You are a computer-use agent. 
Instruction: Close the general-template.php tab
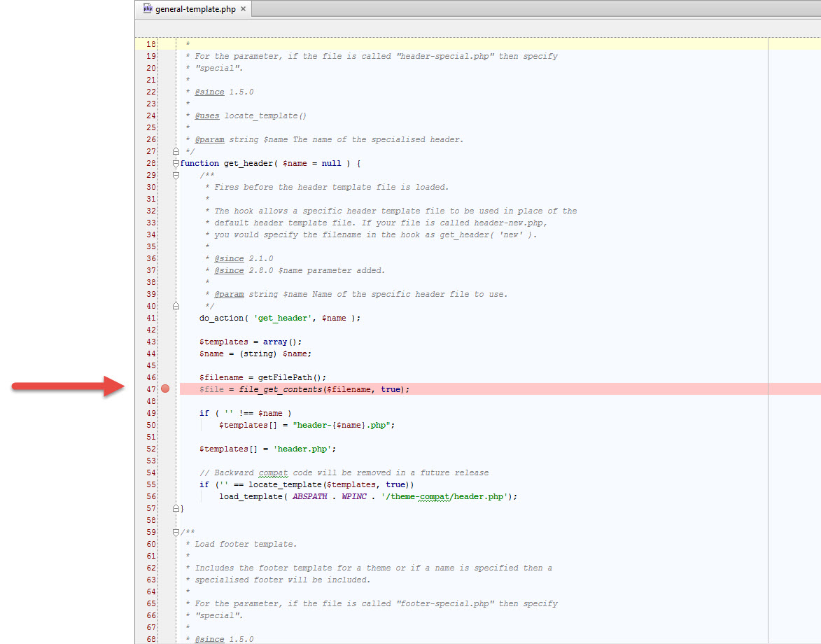coord(243,9)
